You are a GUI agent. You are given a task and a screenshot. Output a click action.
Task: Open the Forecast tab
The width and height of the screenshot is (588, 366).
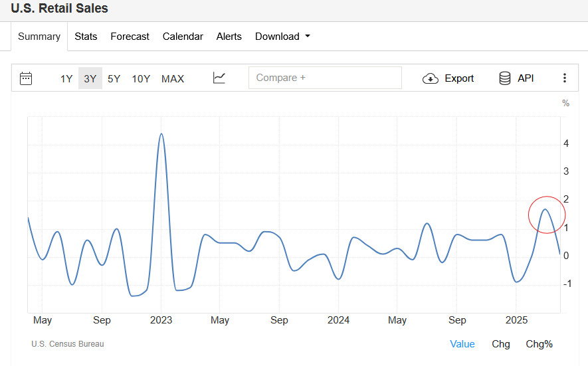tap(130, 37)
